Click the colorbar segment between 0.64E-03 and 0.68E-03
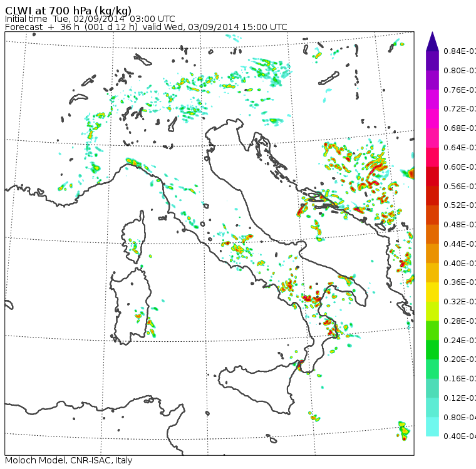This screenshot has width=476, height=469. coord(432,138)
